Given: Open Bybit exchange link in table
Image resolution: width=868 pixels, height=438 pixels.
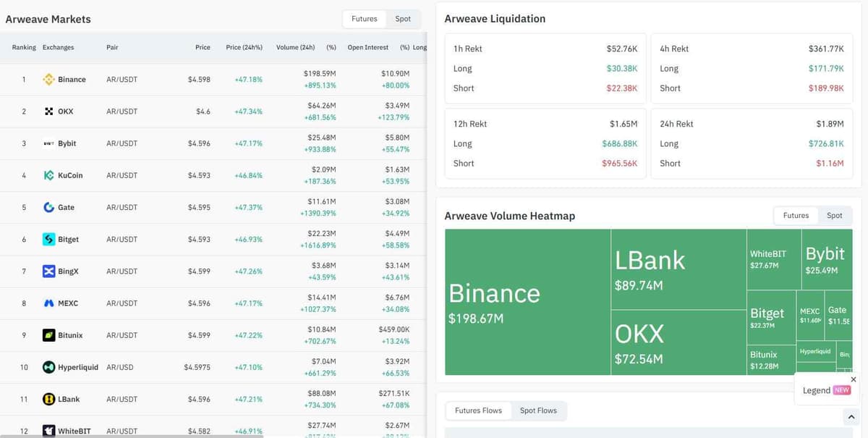Looking at the screenshot, I should pyautogui.click(x=67, y=143).
